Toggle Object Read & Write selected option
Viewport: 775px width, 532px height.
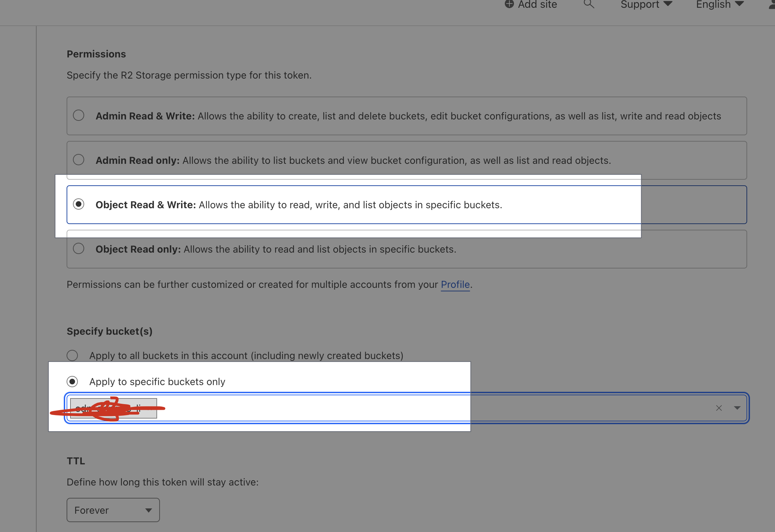78,204
